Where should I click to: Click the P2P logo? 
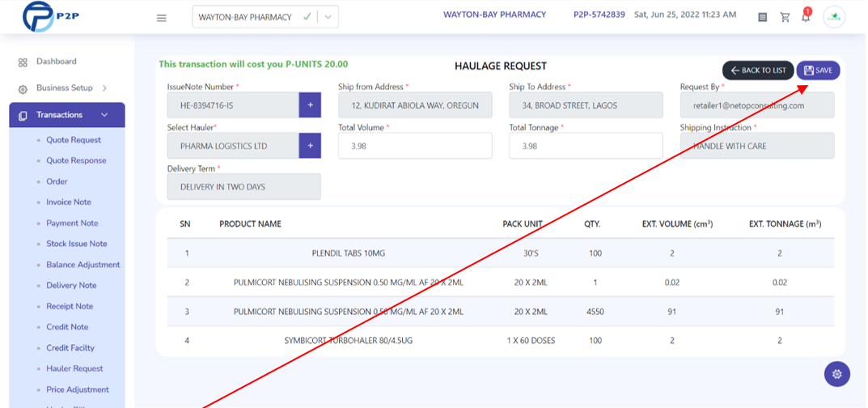point(51,16)
